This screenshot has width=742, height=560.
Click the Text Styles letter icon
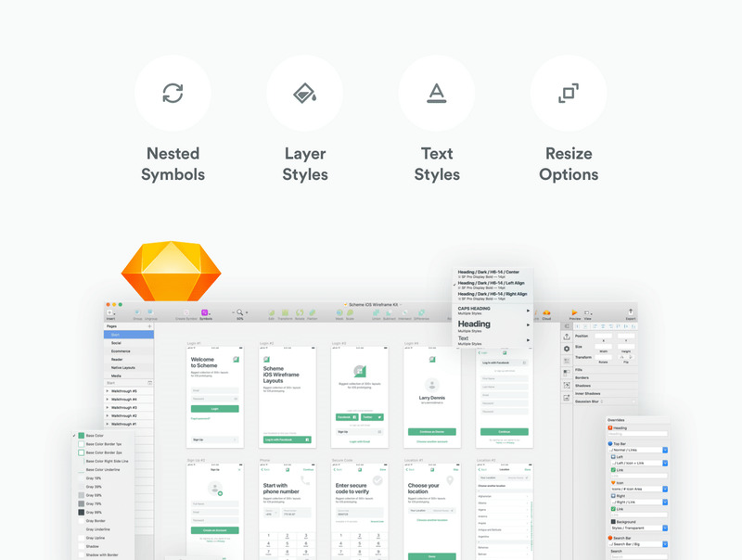[436, 93]
